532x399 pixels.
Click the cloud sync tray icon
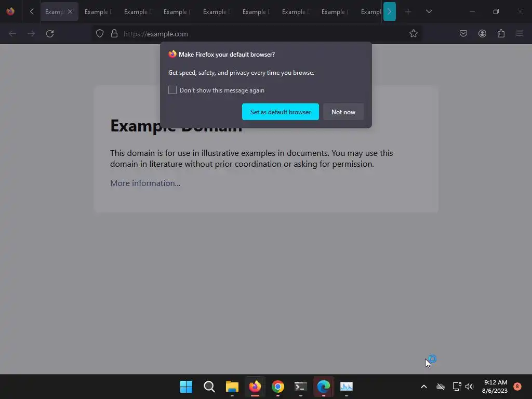pyautogui.click(x=441, y=387)
